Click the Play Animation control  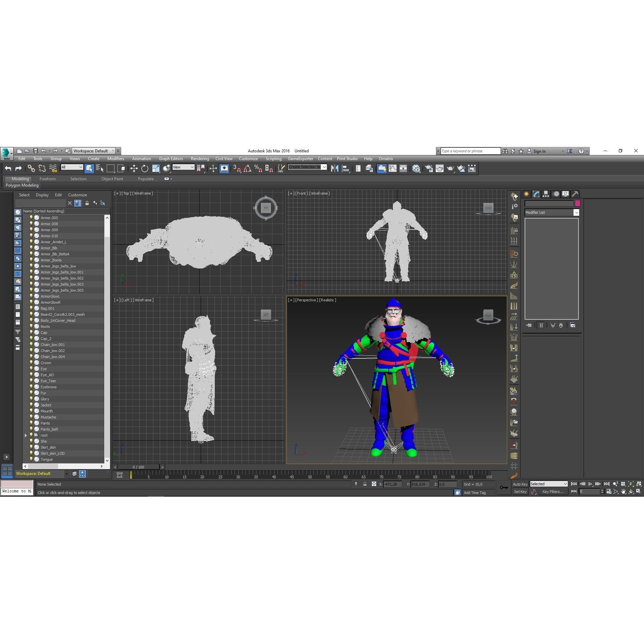tap(590, 484)
